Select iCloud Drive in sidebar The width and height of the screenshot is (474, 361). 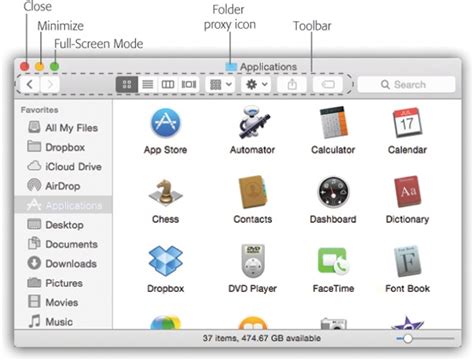63,166
